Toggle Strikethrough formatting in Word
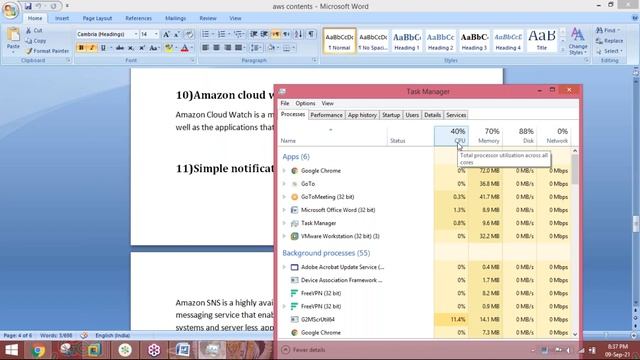This screenshot has height=360, width=640. (120, 48)
